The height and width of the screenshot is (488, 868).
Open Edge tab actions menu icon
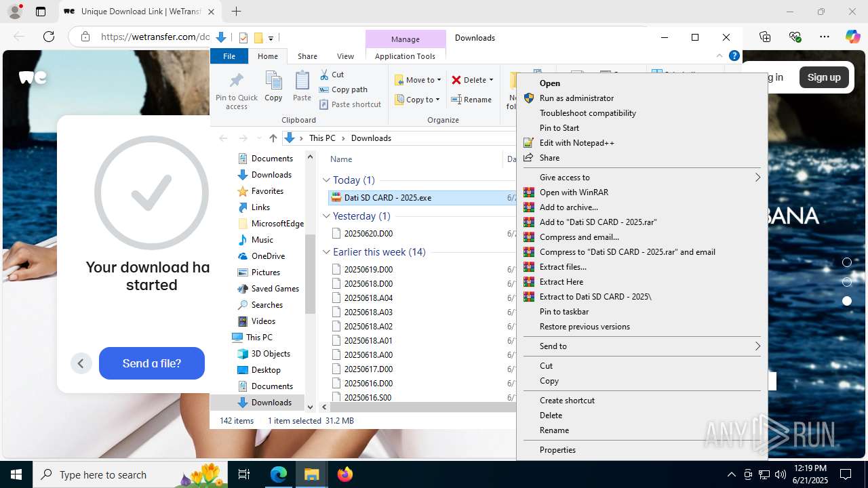pyautogui.click(x=41, y=12)
